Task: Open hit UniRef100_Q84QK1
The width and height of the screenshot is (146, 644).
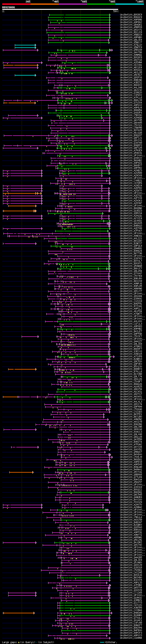Action: (131, 25)
